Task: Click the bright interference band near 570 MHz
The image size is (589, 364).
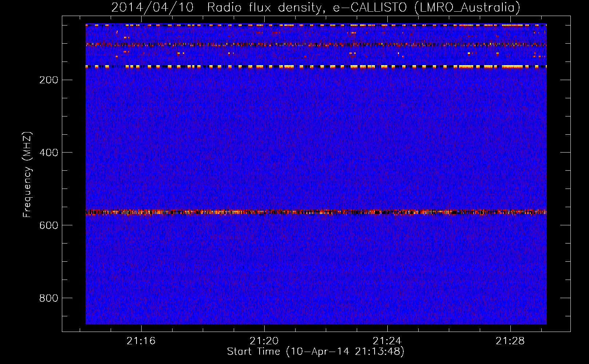Action: [316, 212]
